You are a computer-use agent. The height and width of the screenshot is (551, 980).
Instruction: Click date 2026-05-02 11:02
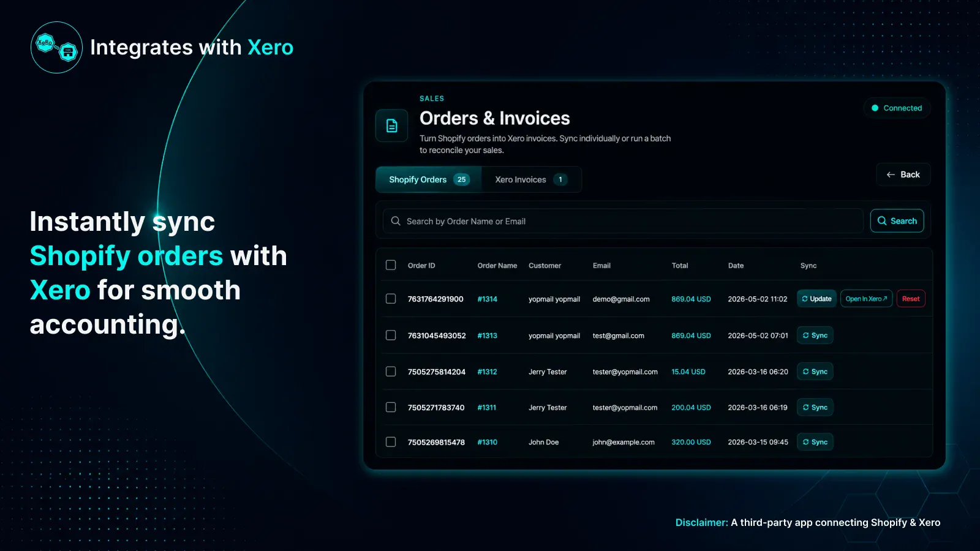pos(758,299)
